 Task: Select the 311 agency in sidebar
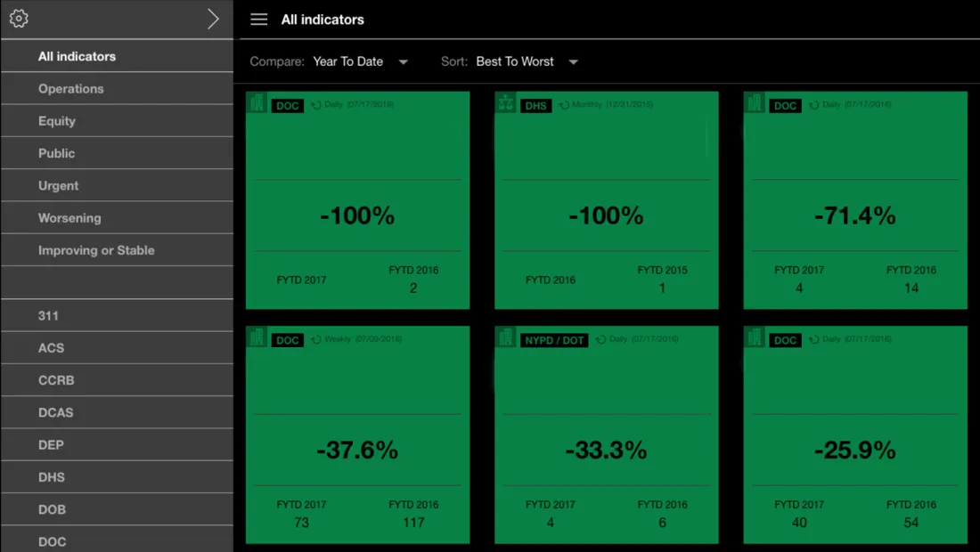[49, 316]
